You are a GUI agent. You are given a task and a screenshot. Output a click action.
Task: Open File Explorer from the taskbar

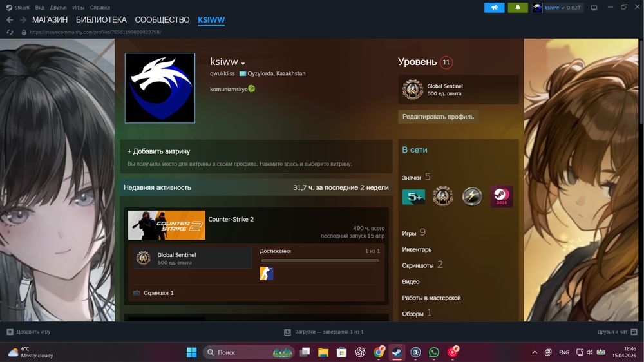[323, 352]
